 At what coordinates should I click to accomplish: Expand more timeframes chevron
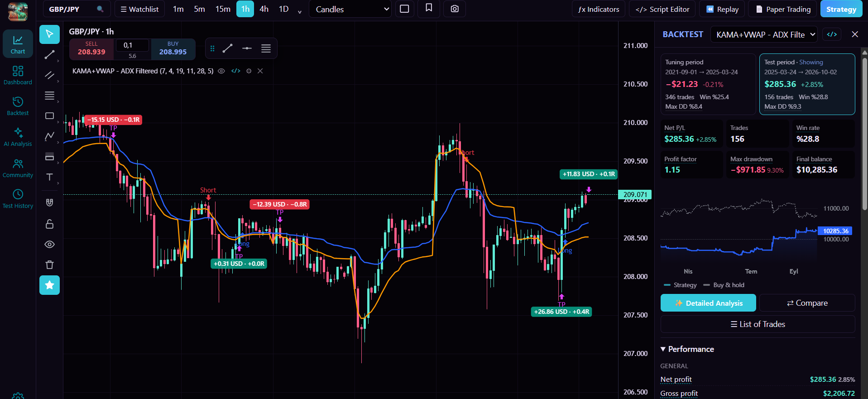pyautogui.click(x=299, y=11)
